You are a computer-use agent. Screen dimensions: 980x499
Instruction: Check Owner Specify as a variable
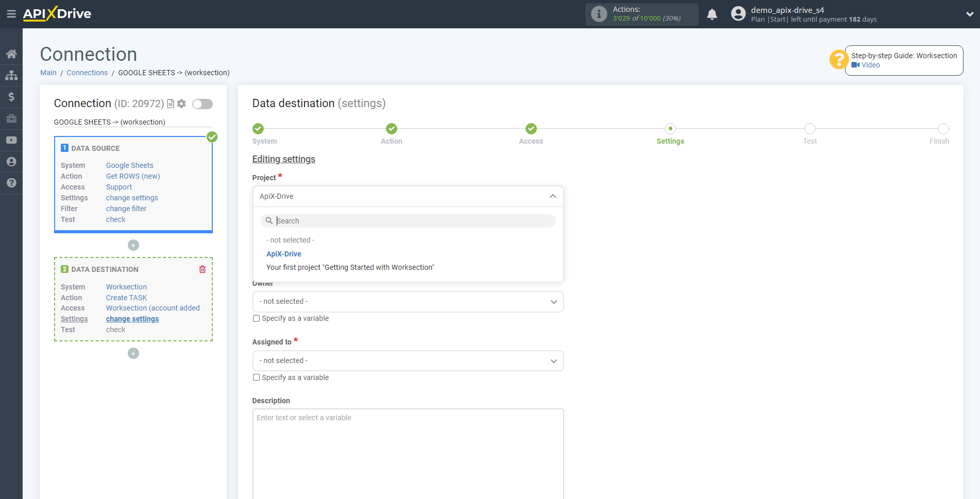[256, 318]
